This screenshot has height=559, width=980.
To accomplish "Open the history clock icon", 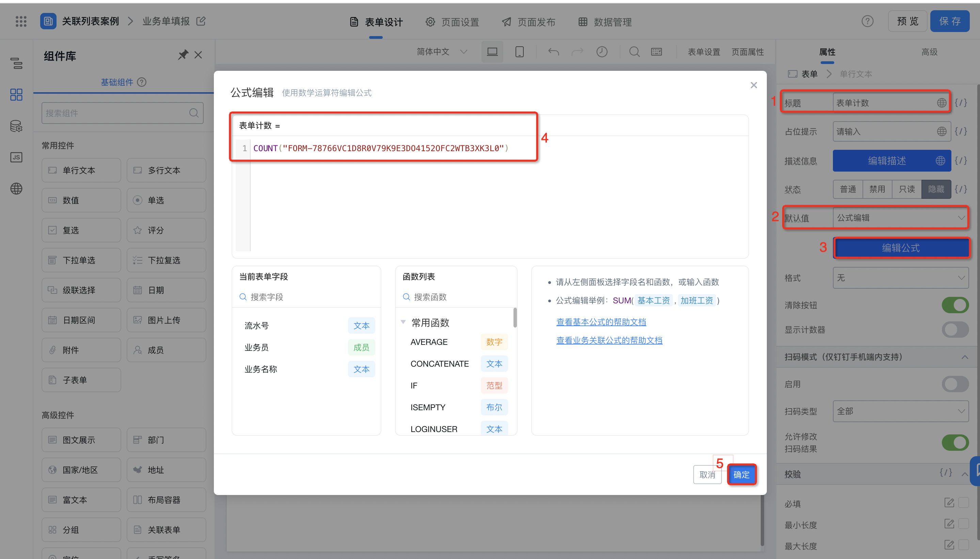I will (601, 51).
